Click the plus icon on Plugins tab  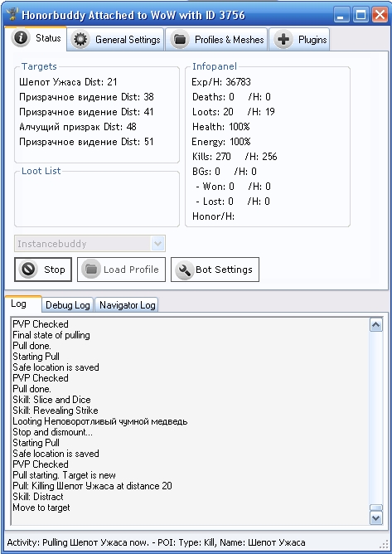pyautogui.click(x=283, y=39)
